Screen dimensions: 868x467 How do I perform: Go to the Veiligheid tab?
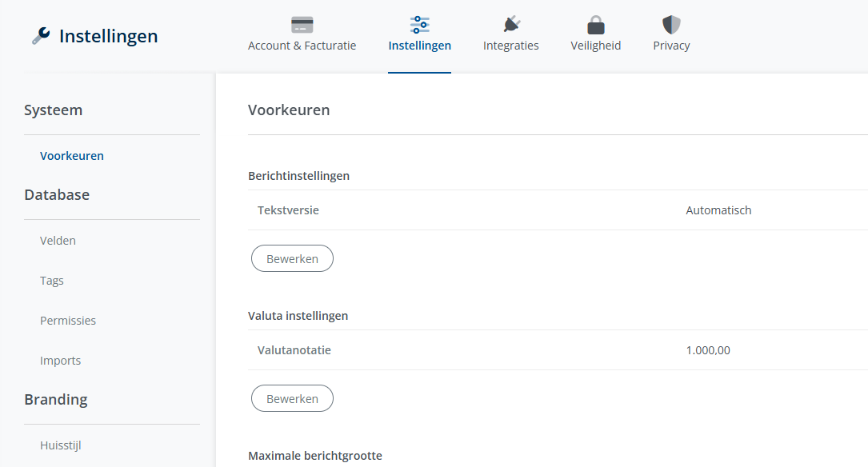(x=596, y=46)
